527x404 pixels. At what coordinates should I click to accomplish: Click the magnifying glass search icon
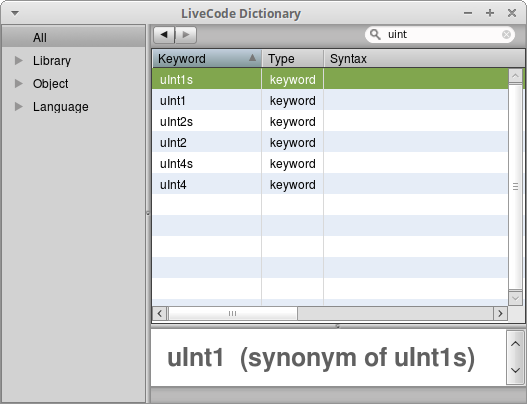375,34
